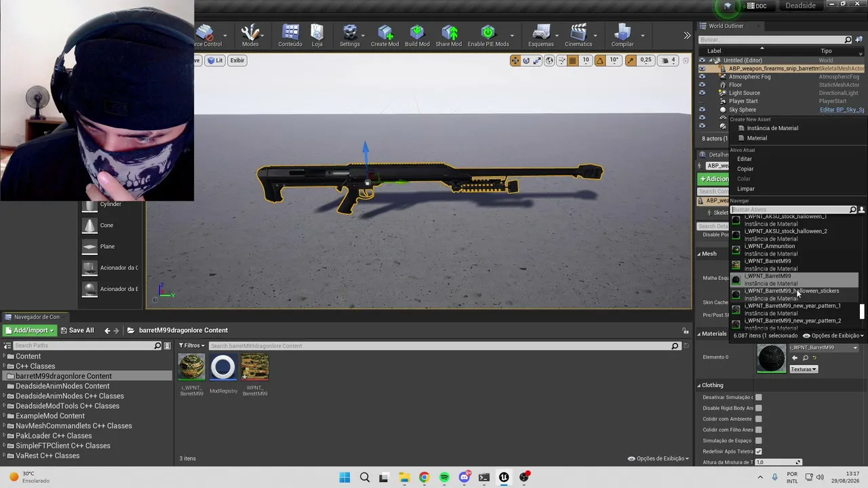This screenshot has height=488, width=868.
Task: Select Editar in the asset menu
Action: point(745,159)
